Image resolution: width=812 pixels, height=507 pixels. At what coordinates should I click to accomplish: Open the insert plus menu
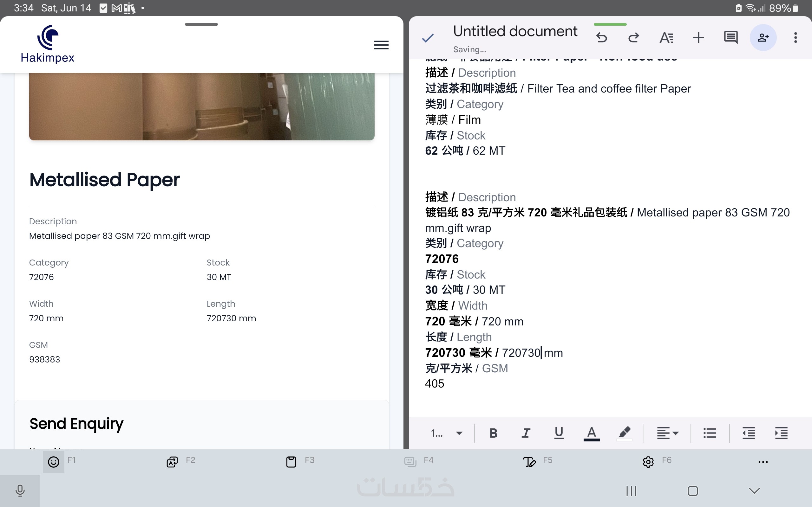pyautogui.click(x=698, y=38)
